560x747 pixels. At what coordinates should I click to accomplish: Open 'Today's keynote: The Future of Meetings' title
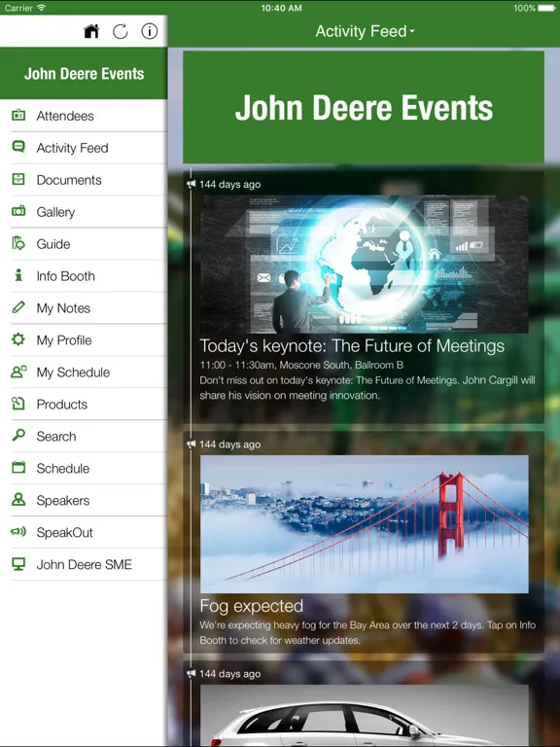[x=352, y=345]
